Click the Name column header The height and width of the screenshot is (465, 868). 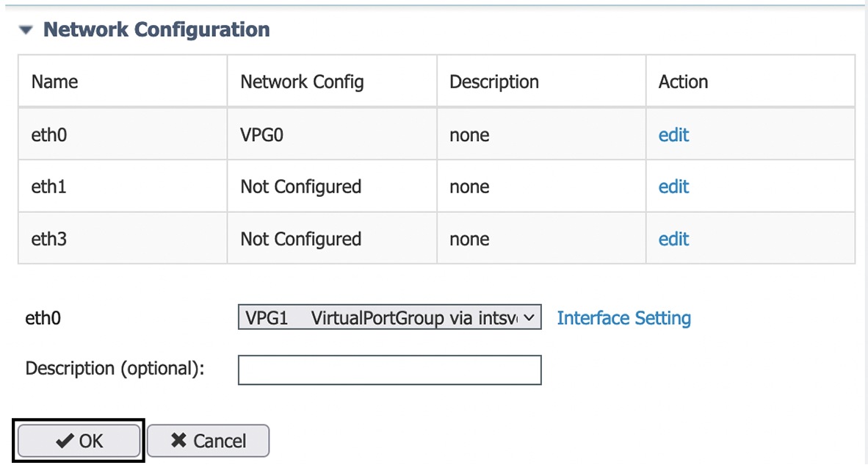point(54,82)
